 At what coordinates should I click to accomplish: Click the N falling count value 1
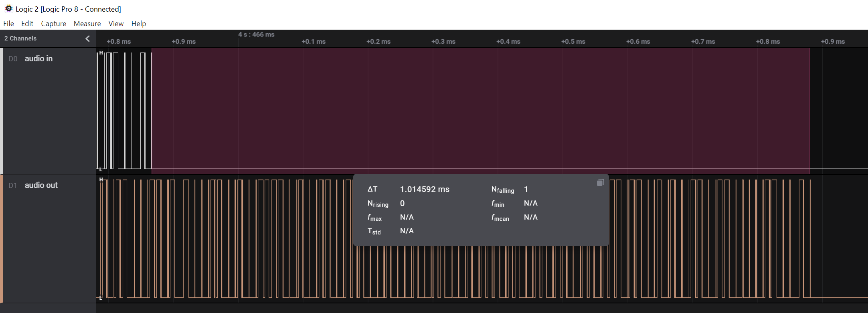(x=526, y=189)
